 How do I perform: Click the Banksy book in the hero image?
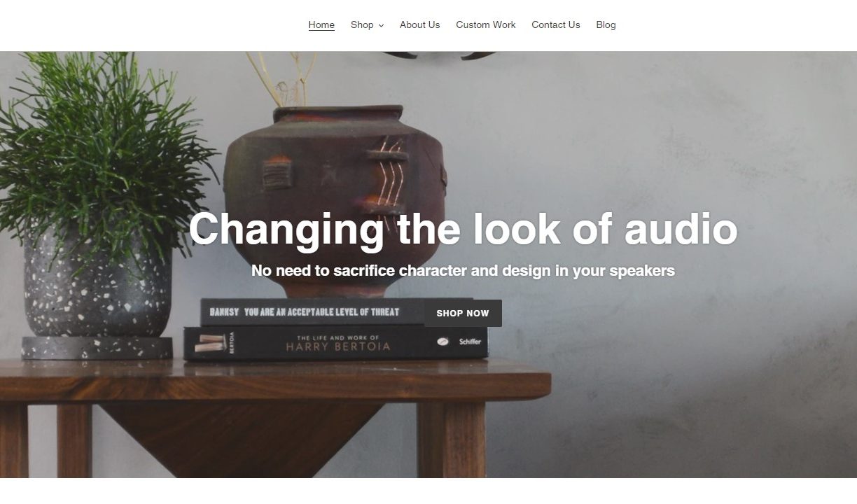click(x=312, y=311)
